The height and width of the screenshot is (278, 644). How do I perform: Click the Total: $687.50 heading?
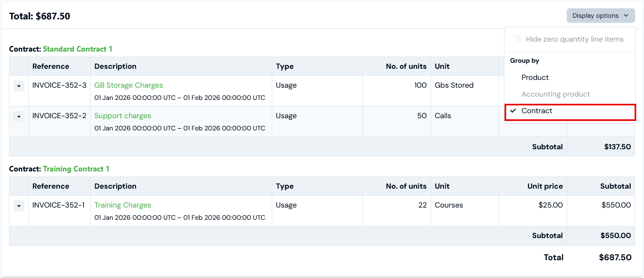tap(39, 17)
